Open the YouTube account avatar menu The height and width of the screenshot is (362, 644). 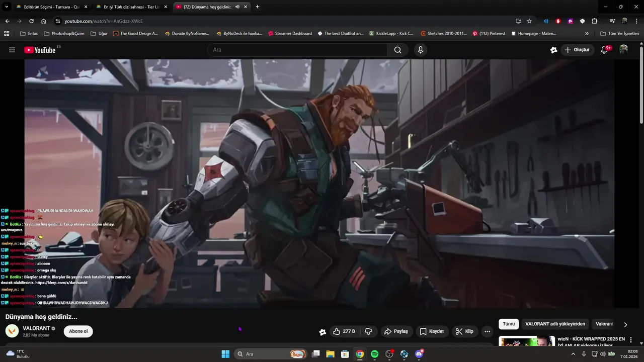[623, 50]
